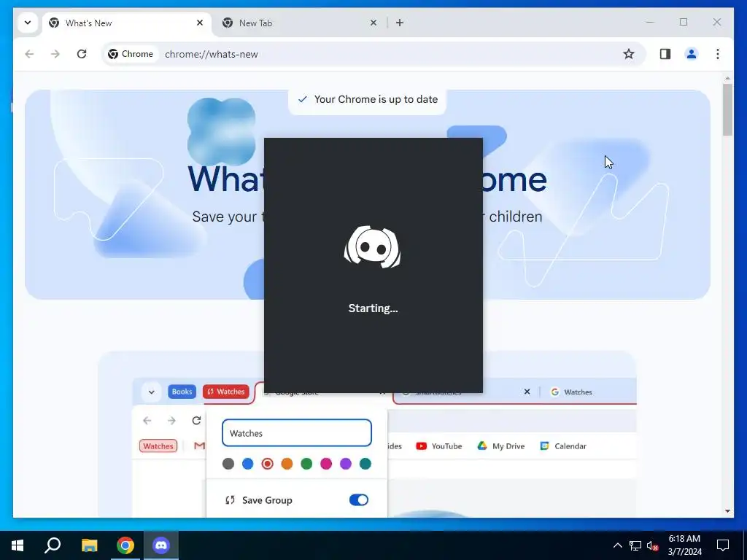The width and height of the screenshot is (747, 560).
Task: Click the illustrated reload icon
Action: (196, 421)
